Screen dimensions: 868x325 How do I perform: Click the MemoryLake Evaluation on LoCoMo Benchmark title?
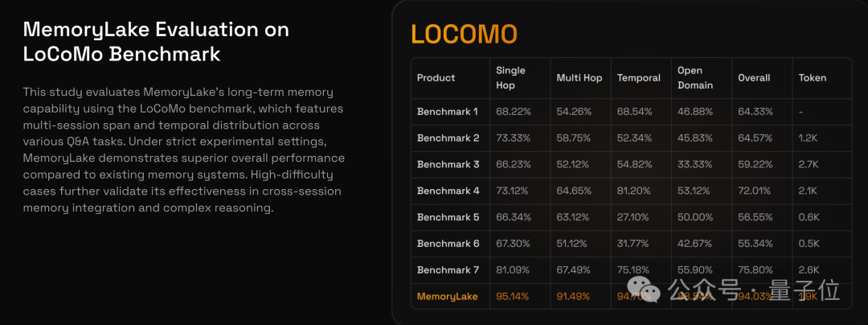(x=156, y=42)
